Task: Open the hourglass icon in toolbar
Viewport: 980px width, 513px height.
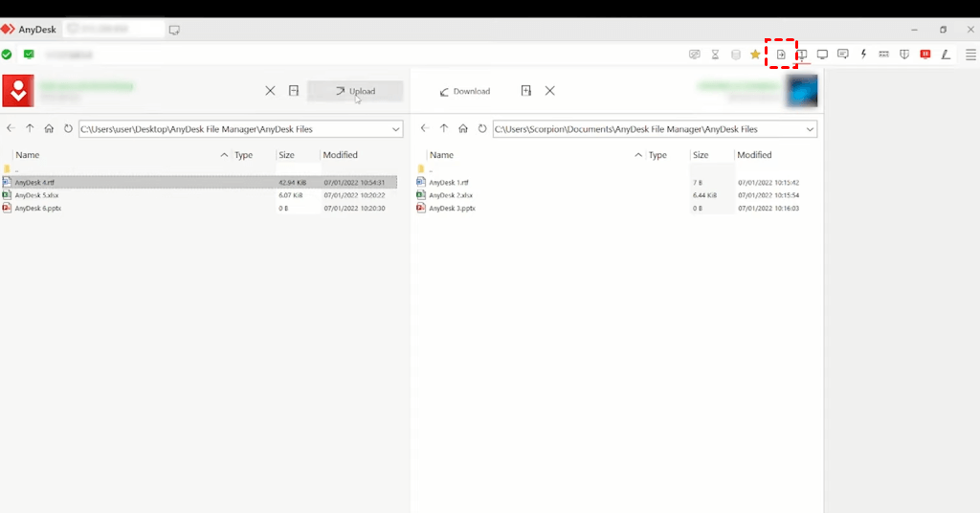Action: pyautogui.click(x=715, y=55)
